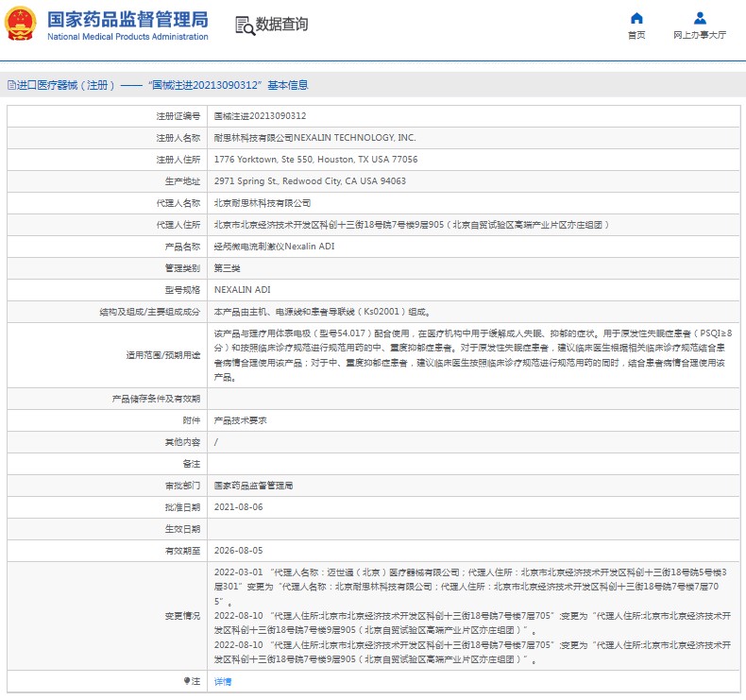This screenshot has height=700, width=746.
Task: Select registrant name NEXALIN TECHNOLOGY, INC.
Action: click(315, 138)
